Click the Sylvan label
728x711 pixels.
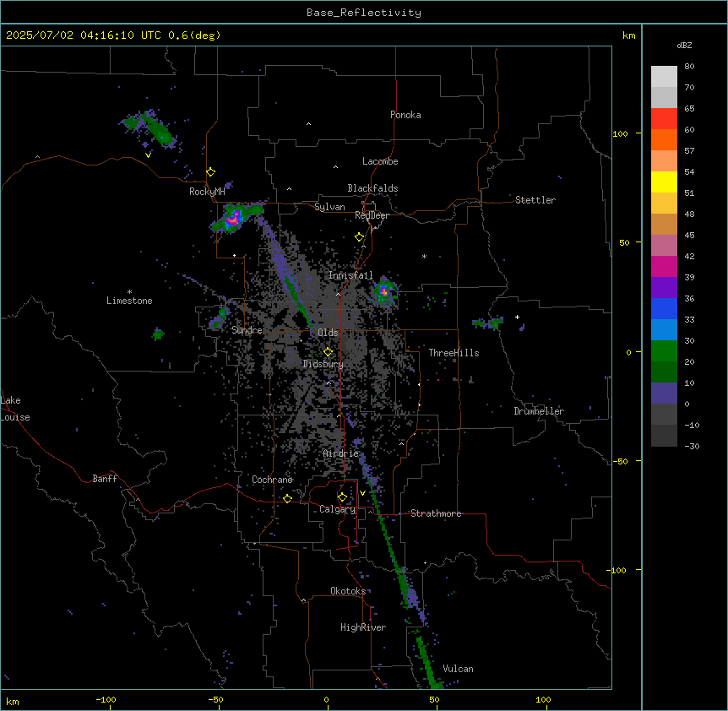point(329,207)
